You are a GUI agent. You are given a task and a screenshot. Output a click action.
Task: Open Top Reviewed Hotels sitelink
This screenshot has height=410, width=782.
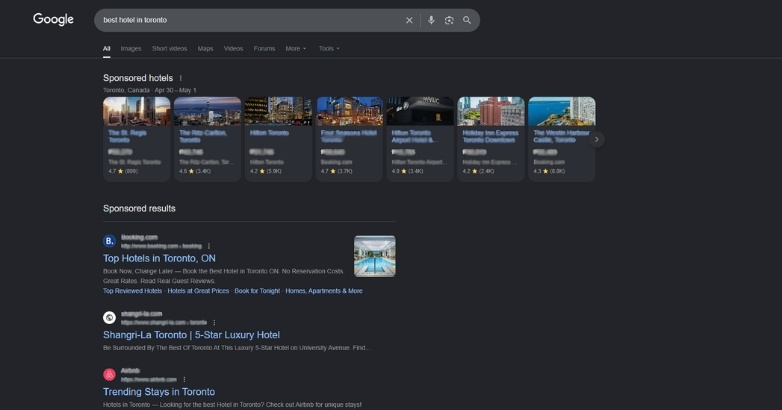pos(132,291)
